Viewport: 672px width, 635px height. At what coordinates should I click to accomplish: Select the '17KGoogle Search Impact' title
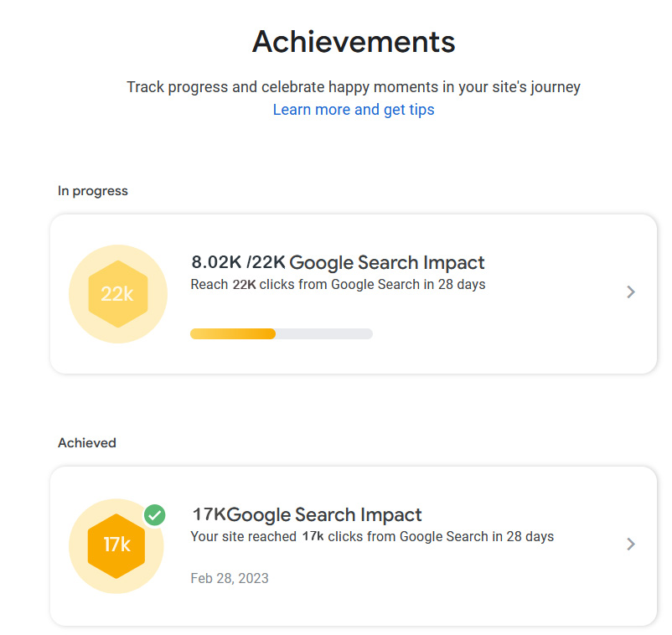pos(307,514)
